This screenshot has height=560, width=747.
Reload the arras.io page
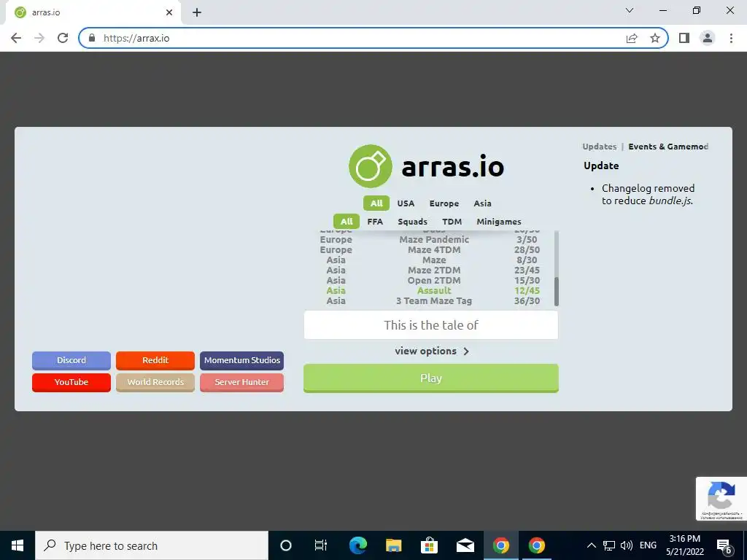point(63,38)
